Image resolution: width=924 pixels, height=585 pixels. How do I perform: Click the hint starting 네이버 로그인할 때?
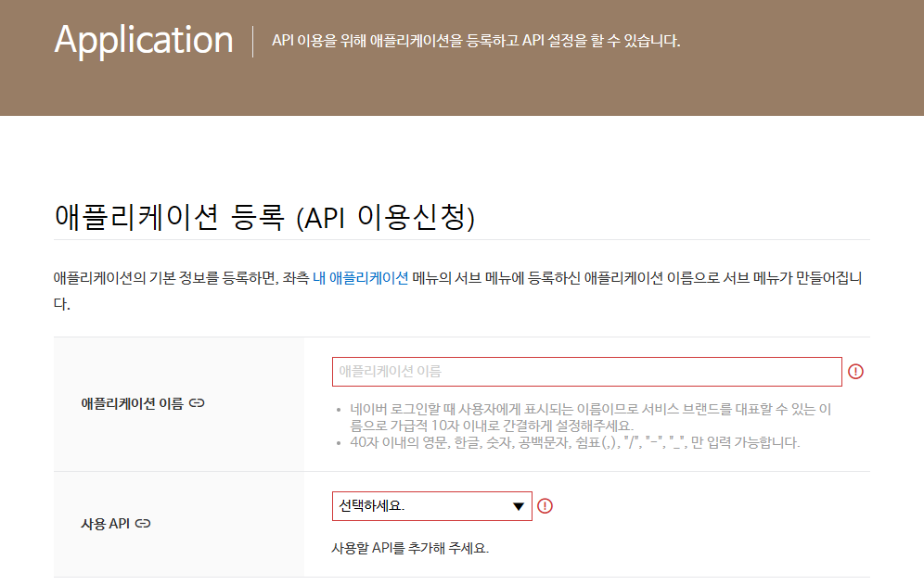coord(590,417)
